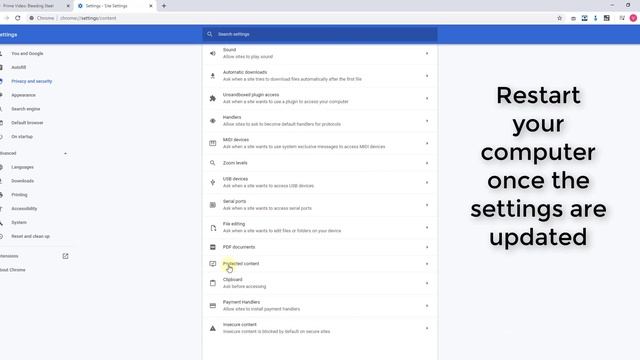Open Payment Handlers settings
The image size is (640, 360).
point(320,306)
